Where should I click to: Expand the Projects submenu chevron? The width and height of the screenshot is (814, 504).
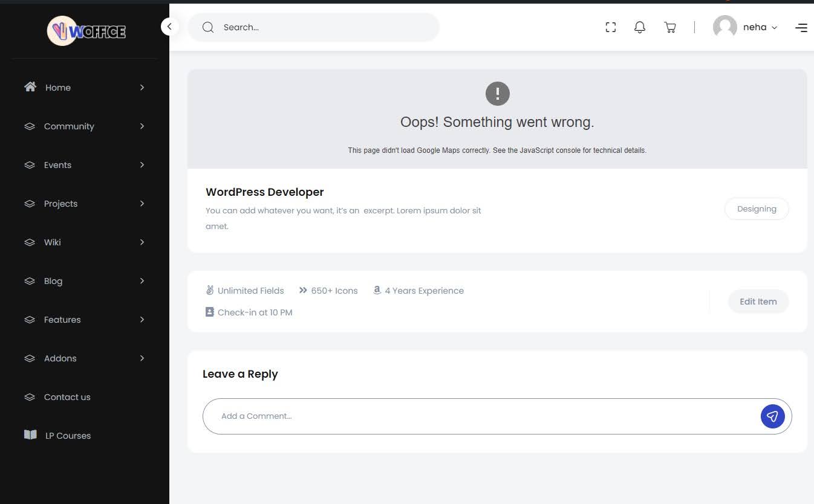coord(142,204)
